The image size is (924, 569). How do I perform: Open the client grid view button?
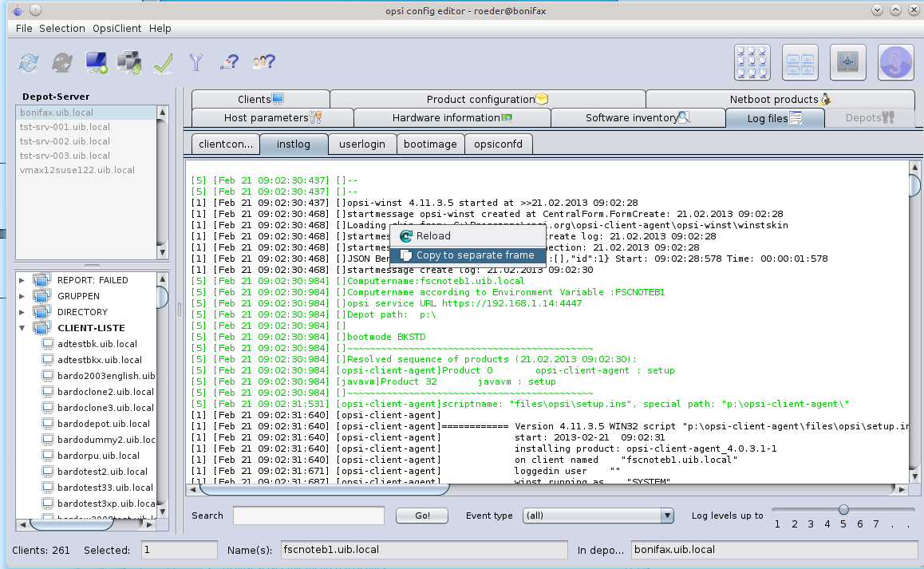[x=752, y=62]
